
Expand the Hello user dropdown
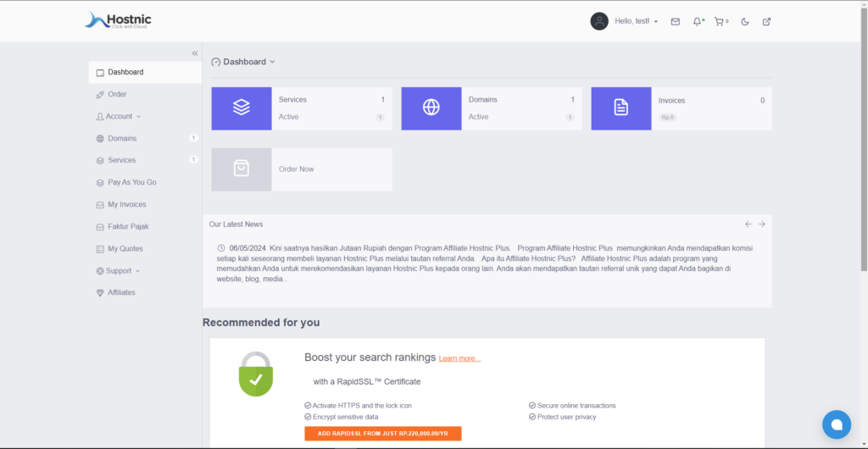(x=636, y=21)
